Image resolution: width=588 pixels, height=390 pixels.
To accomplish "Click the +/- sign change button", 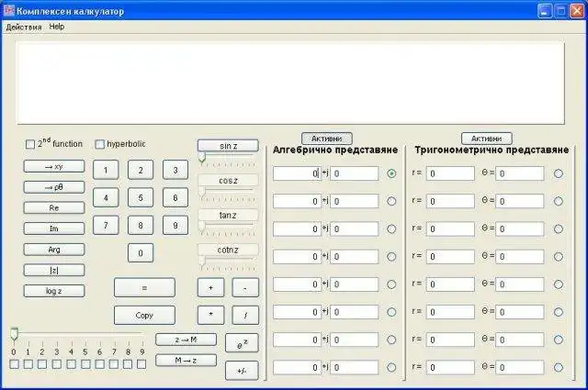I will coord(242,371).
